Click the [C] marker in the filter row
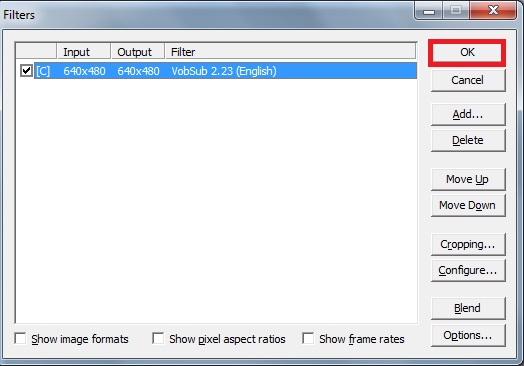This screenshot has height=366, width=524. coord(43,71)
